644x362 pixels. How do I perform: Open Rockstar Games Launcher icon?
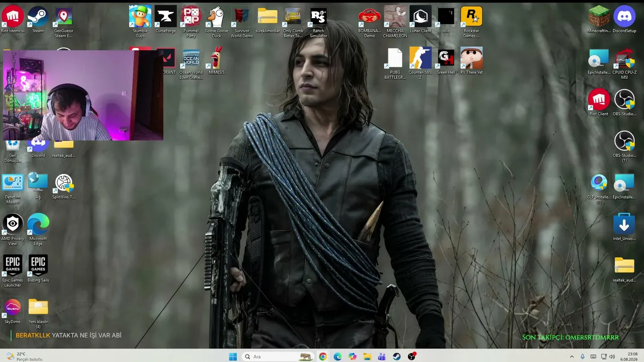click(x=471, y=22)
